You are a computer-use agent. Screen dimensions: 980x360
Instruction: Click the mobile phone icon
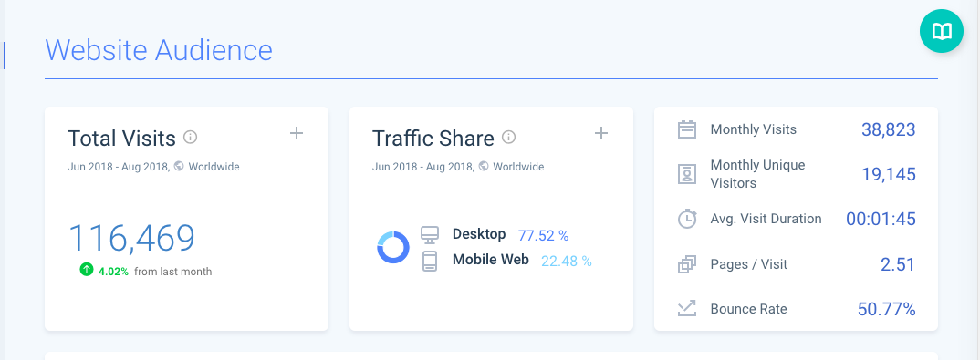(x=430, y=261)
